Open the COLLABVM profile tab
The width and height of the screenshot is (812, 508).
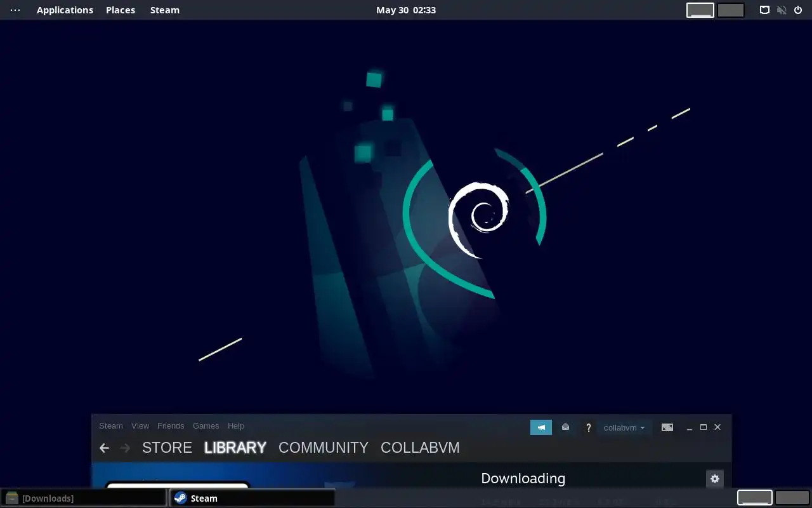coord(420,448)
